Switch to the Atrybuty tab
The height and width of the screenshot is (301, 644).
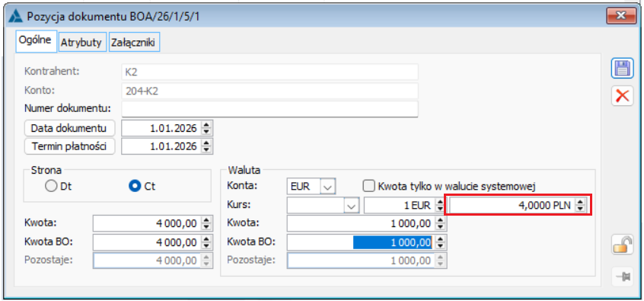coord(82,43)
